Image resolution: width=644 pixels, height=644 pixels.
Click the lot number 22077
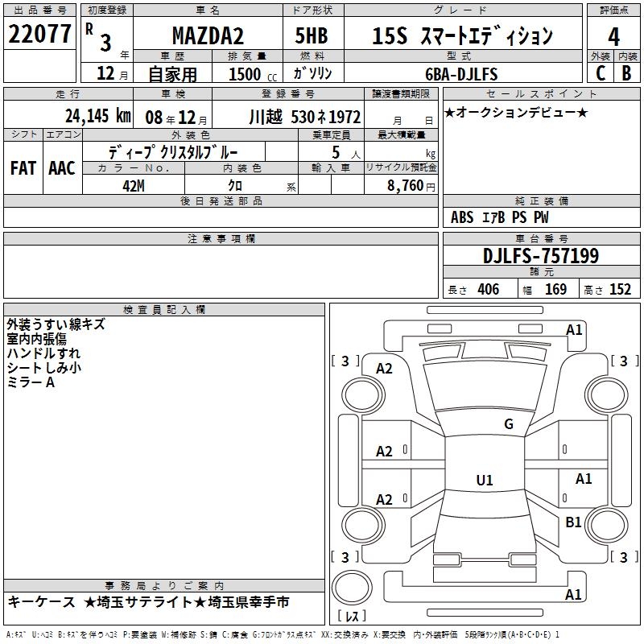(x=39, y=34)
